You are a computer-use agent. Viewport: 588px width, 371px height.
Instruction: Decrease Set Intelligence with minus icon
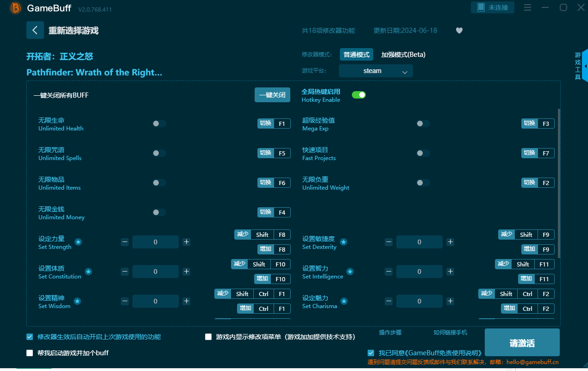pos(389,272)
